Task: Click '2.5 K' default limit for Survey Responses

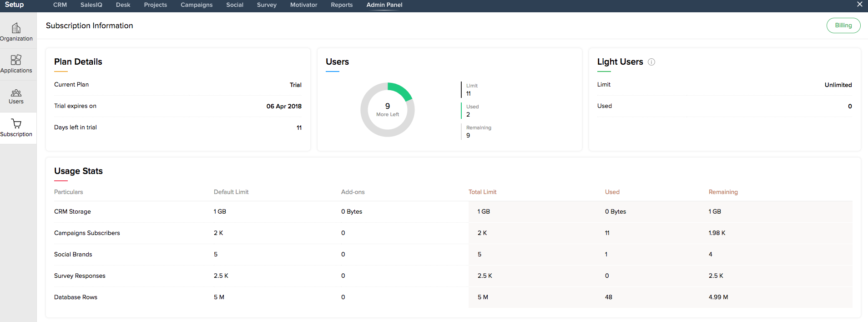Action: pyautogui.click(x=221, y=276)
